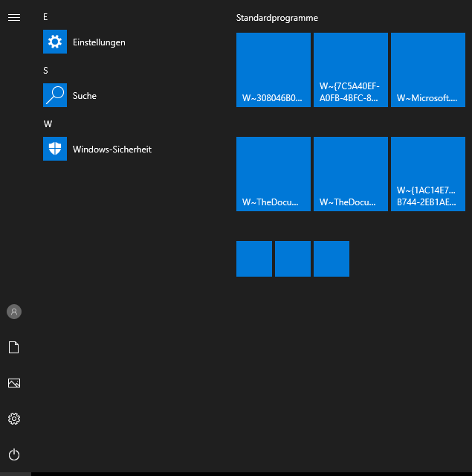The image size is (472, 476).
Task: Jump to letter S section header
Action: tap(45, 71)
